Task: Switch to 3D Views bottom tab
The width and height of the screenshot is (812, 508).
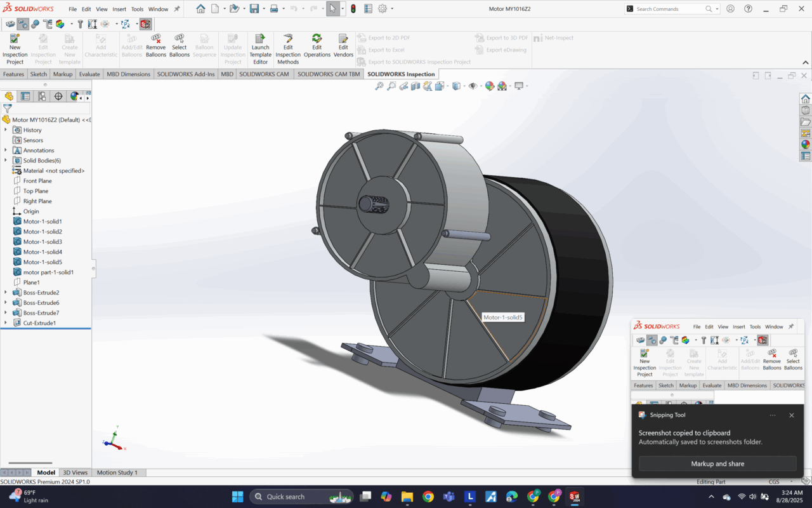Action: [x=75, y=472]
